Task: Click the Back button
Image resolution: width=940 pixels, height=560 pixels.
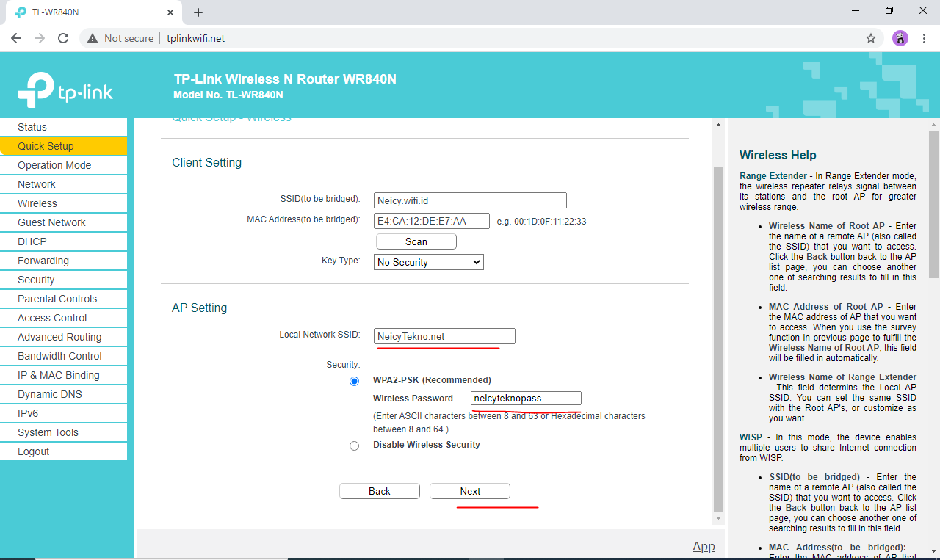Action: tap(380, 491)
